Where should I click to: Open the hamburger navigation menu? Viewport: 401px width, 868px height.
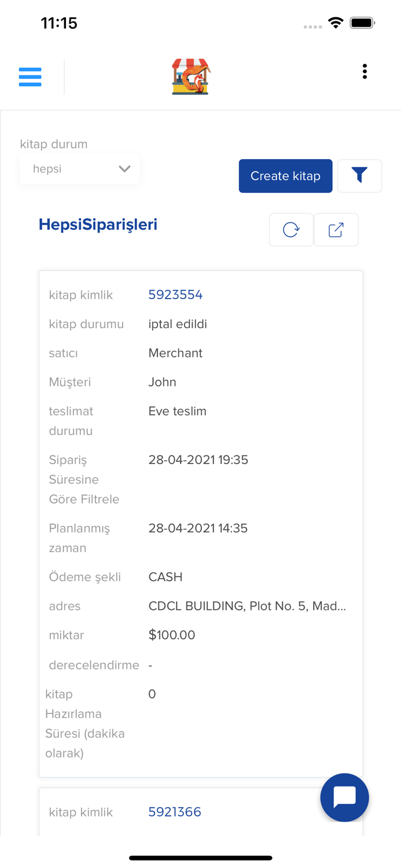pyautogui.click(x=30, y=76)
